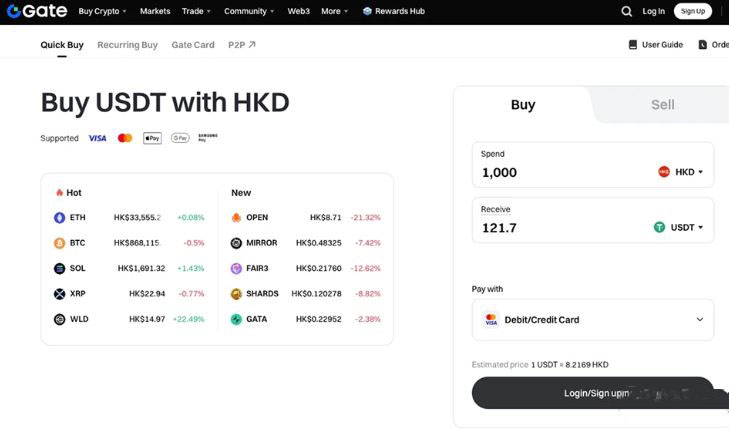Image resolution: width=729 pixels, height=429 pixels.
Task: Click the Solana SOL coin icon
Action: point(59,268)
